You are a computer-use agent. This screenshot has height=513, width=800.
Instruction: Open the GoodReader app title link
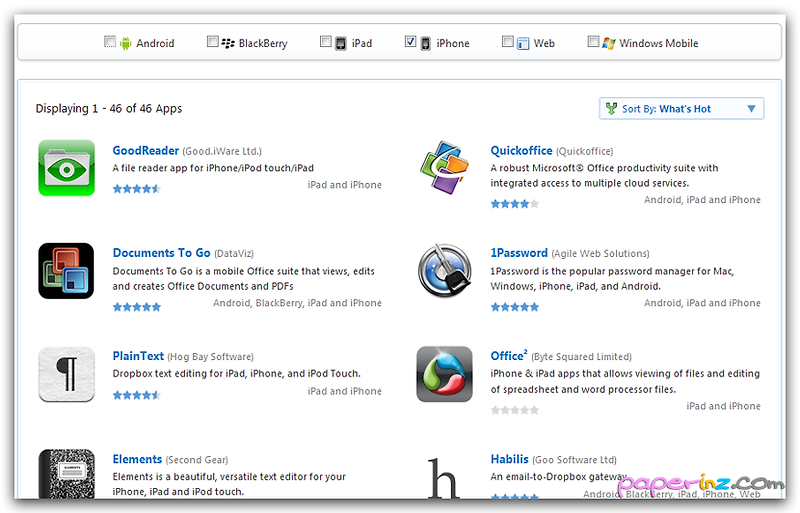146,151
